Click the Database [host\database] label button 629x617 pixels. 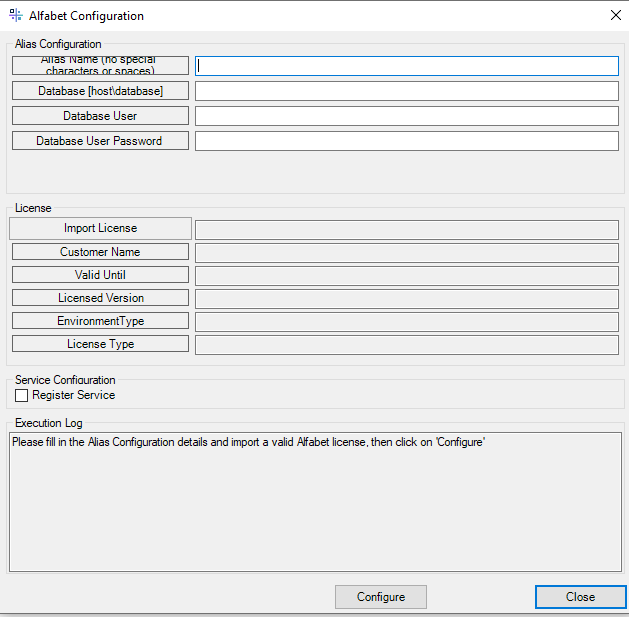coord(100,91)
